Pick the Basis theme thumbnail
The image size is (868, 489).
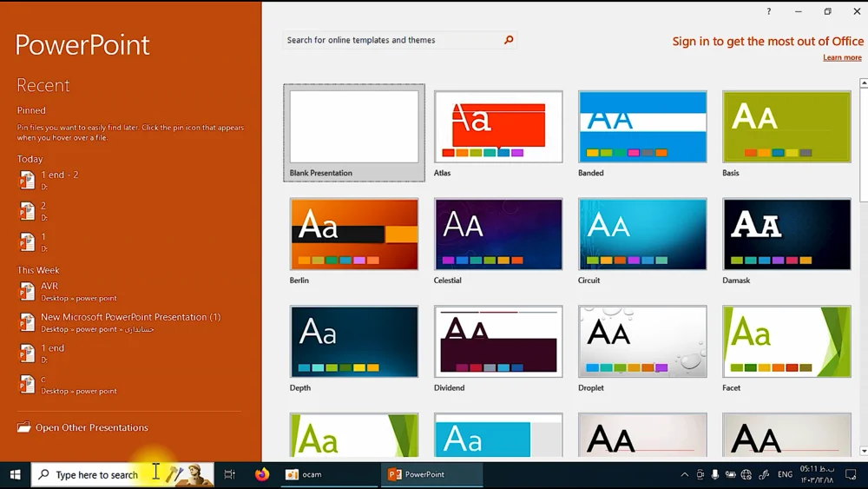786,127
